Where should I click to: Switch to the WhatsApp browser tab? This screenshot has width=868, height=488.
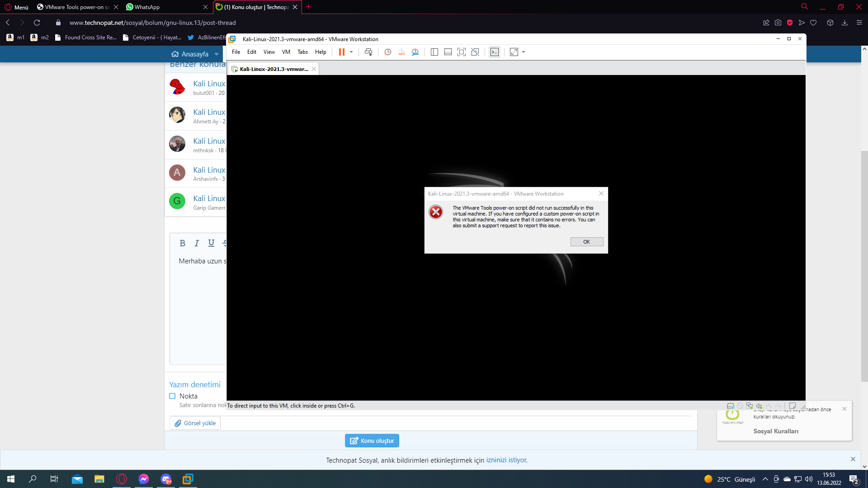147,7
